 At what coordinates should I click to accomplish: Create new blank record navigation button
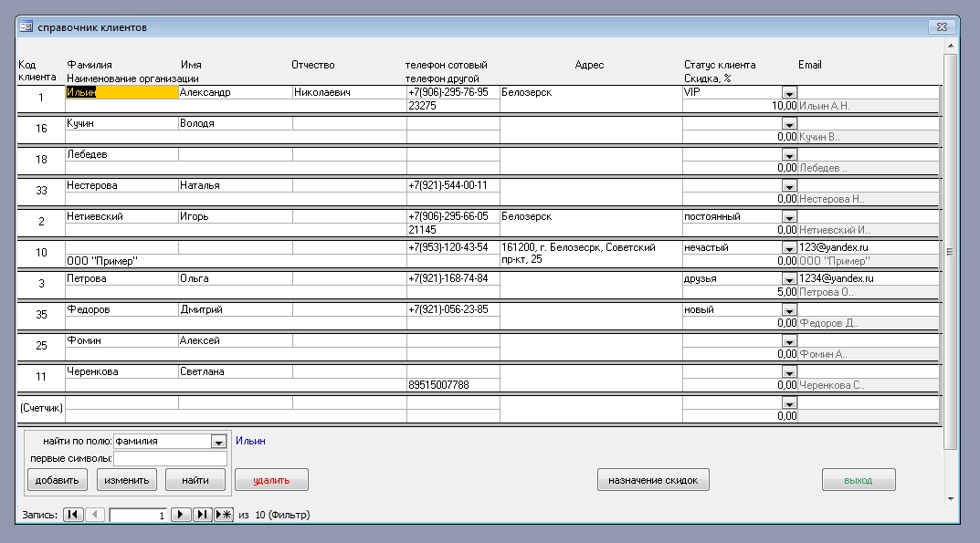(x=224, y=515)
